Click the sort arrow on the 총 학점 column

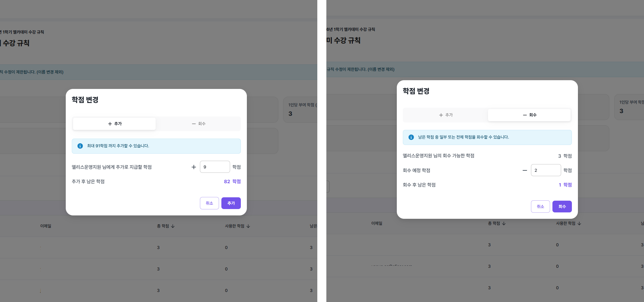pos(173,226)
